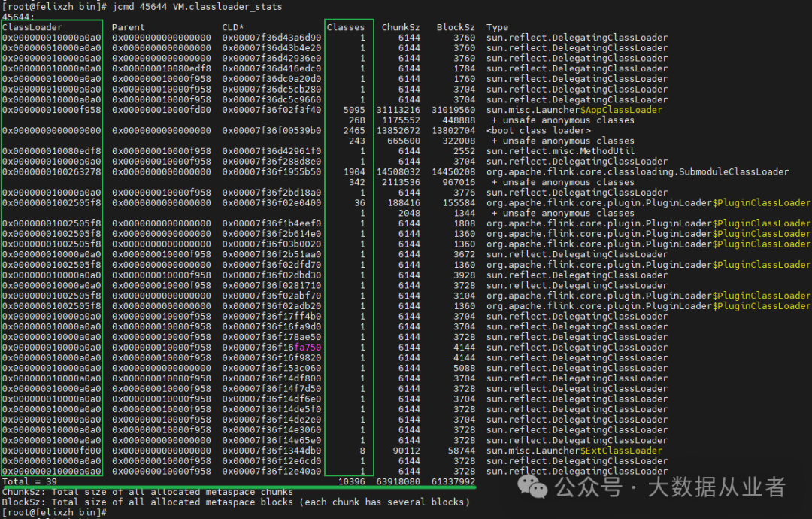Click the ChunkSz value 188416
This screenshot has width=812, height=519.
(x=404, y=202)
